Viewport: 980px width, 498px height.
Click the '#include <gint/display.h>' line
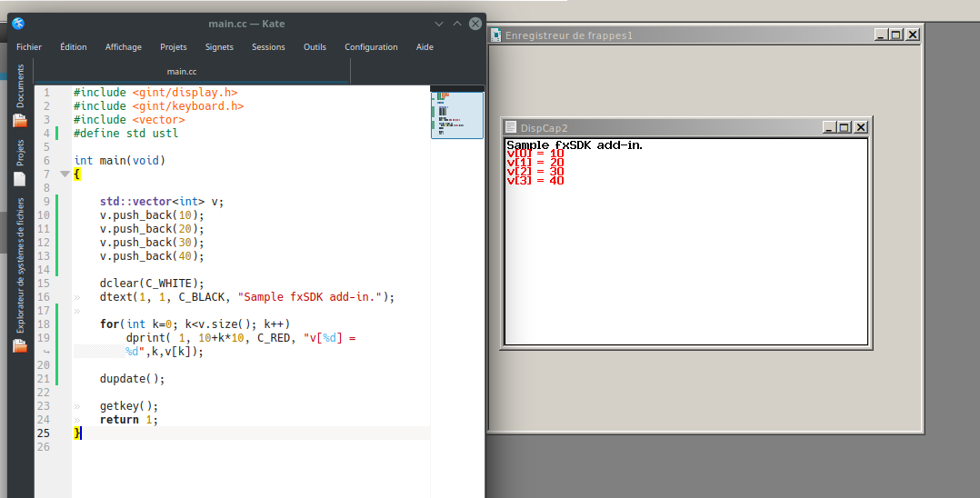(155, 93)
